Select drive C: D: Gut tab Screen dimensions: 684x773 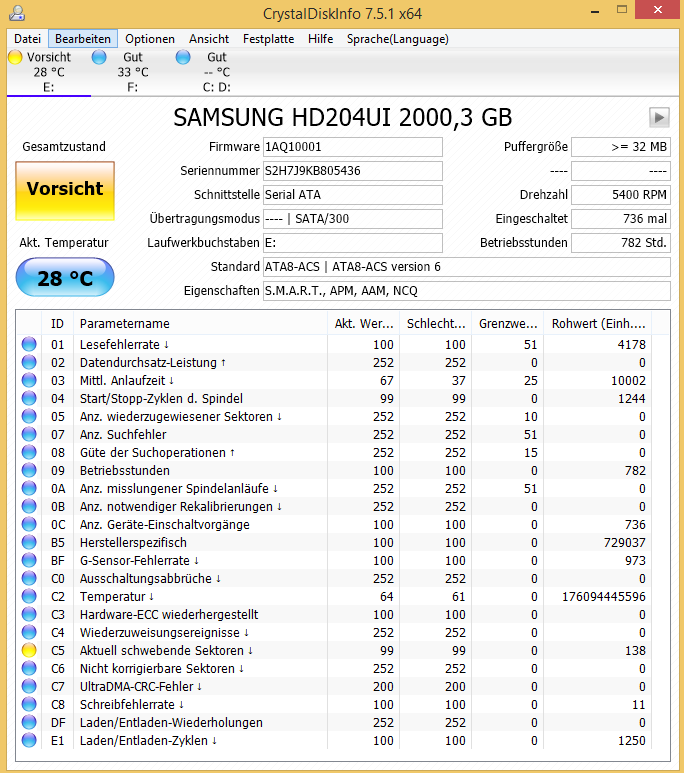(216, 72)
